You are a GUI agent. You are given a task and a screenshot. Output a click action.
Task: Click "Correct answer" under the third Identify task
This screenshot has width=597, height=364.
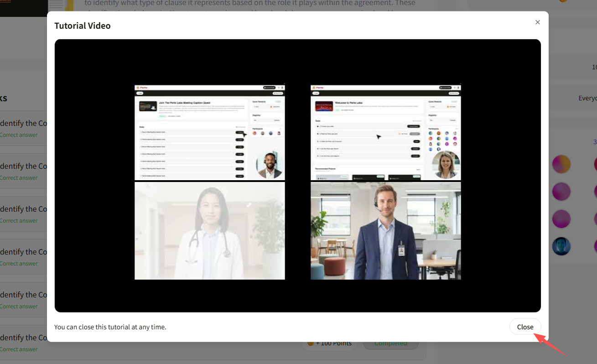(x=20, y=220)
